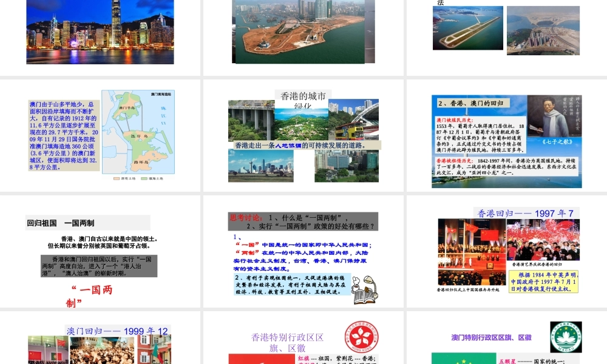
Task: Select the Macau reclamation map slide
Action: (x=100, y=135)
